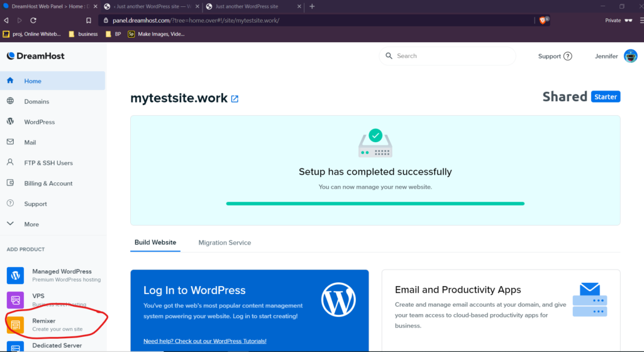The width and height of the screenshot is (644, 352).
Task: Click the Managed WordPress blue icon
Action: point(15,275)
